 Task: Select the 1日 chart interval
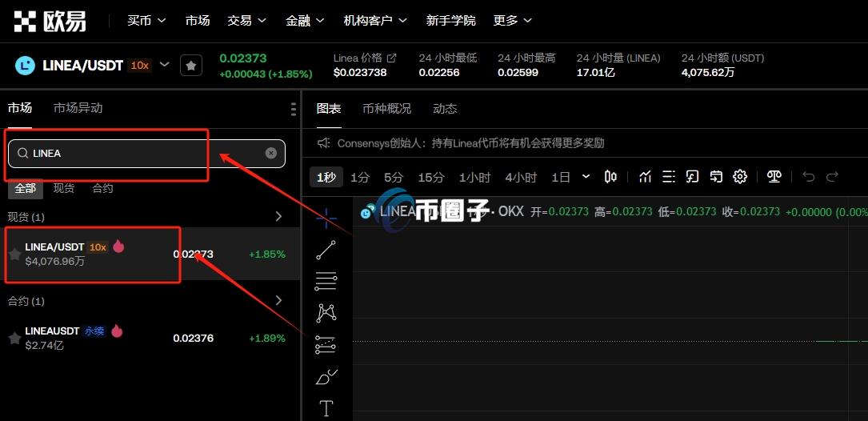561,177
